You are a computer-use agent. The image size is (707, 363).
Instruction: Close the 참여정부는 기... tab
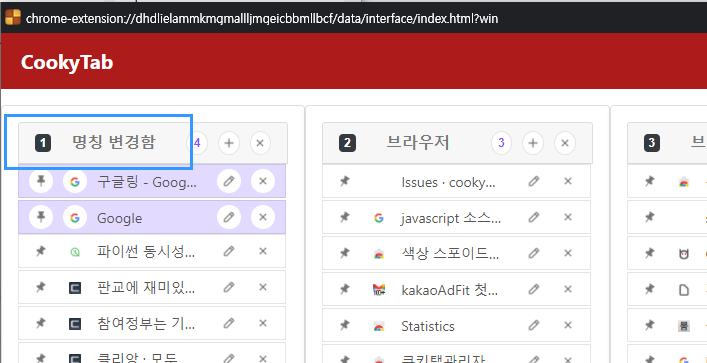coord(263,323)
